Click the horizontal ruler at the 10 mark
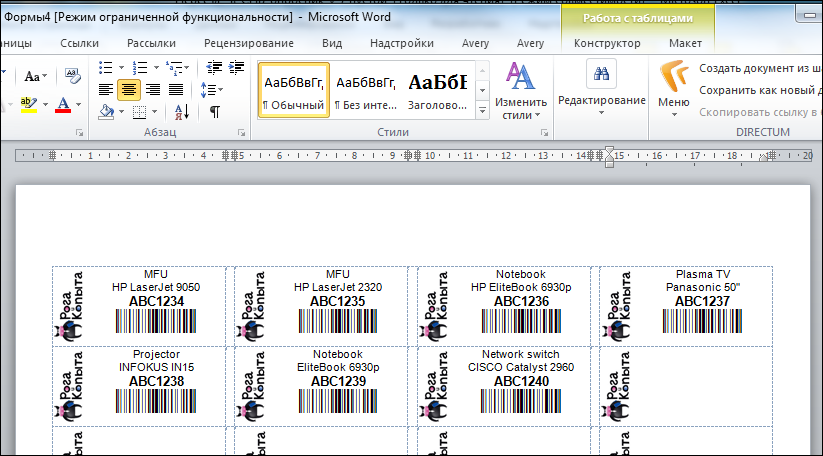Viewport: 823px width, 456px height. 430,156
